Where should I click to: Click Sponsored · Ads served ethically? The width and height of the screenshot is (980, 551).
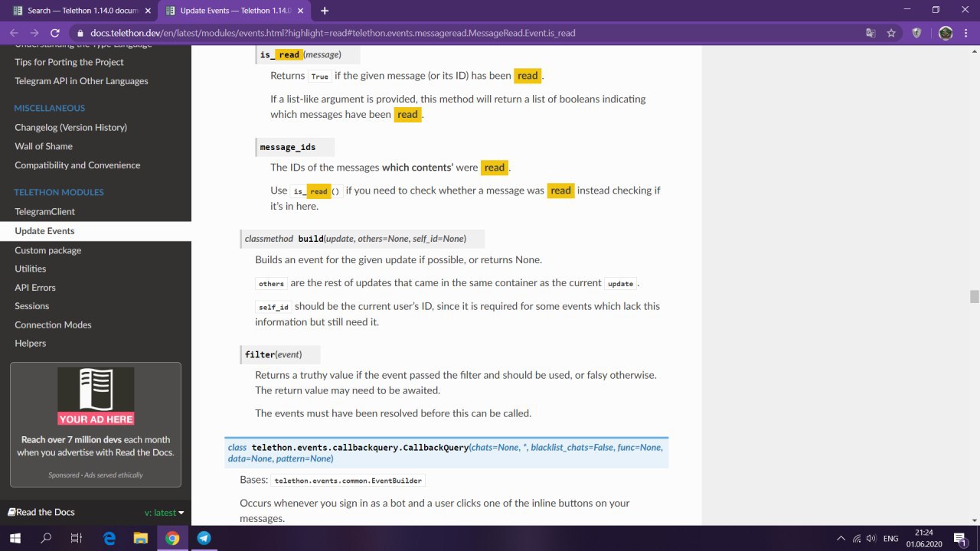[x=96, y=475]
